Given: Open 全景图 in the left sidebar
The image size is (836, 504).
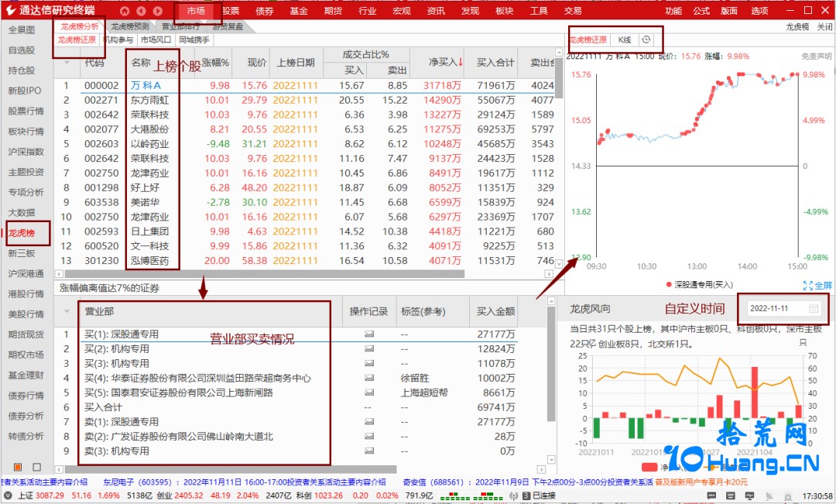Looking at the screenshot, I should [22, 30].
